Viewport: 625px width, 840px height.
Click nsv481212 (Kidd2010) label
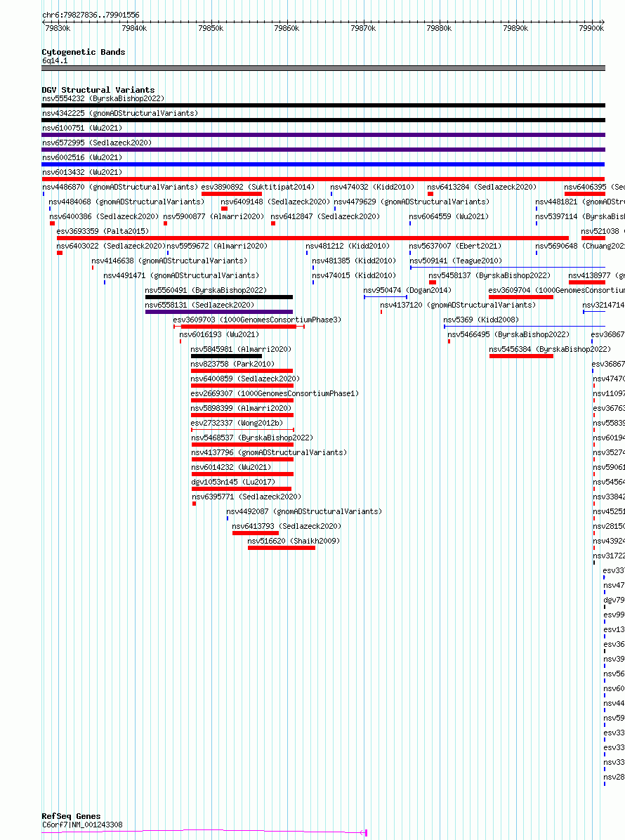(x=348, y=246)
